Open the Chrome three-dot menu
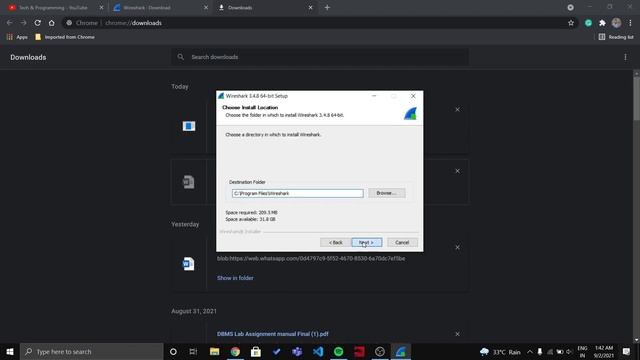 point(630,23)
